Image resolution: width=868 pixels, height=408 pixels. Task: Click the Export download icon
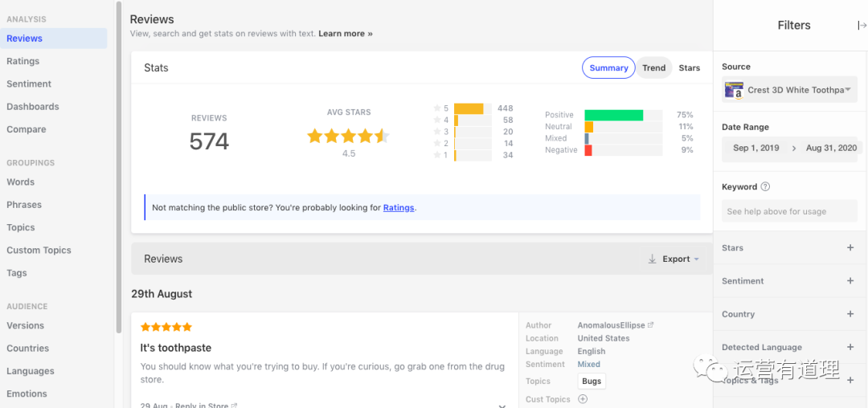pos(653,259)
